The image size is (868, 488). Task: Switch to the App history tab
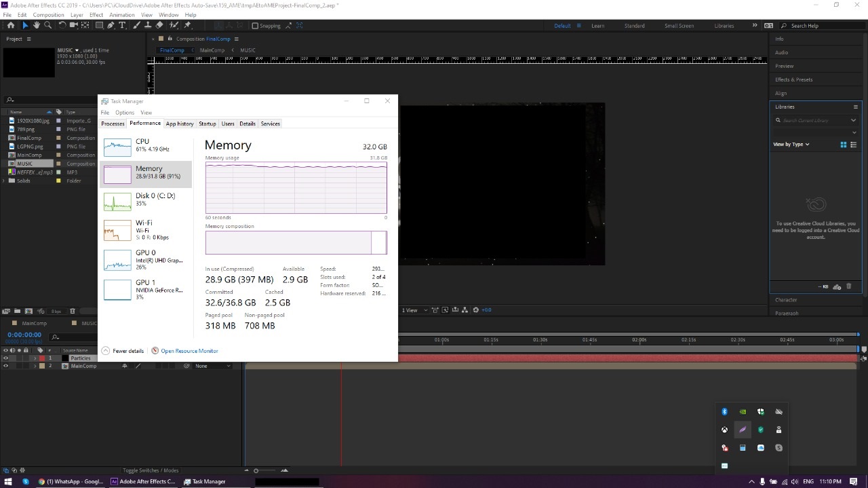click(179, 124)
